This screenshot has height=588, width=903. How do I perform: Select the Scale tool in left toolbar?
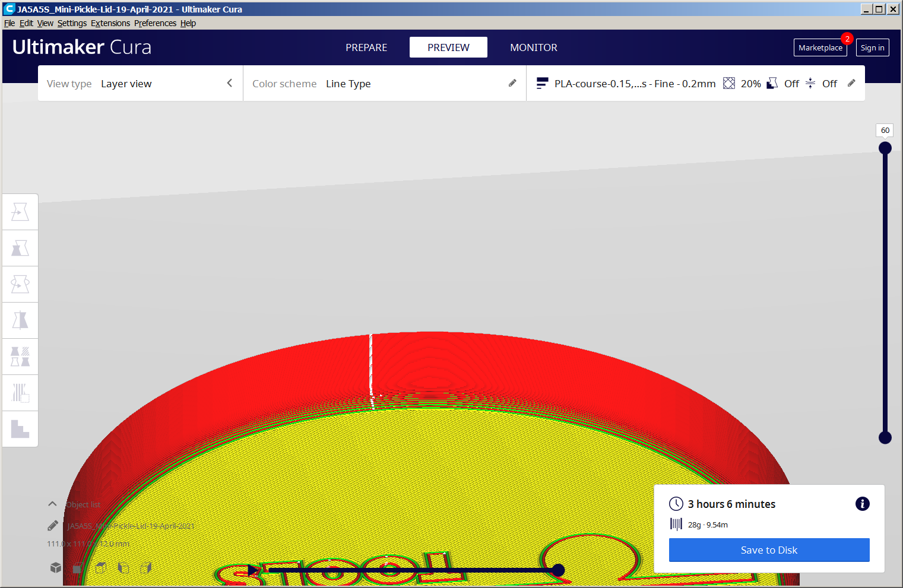tap(20, 248)
